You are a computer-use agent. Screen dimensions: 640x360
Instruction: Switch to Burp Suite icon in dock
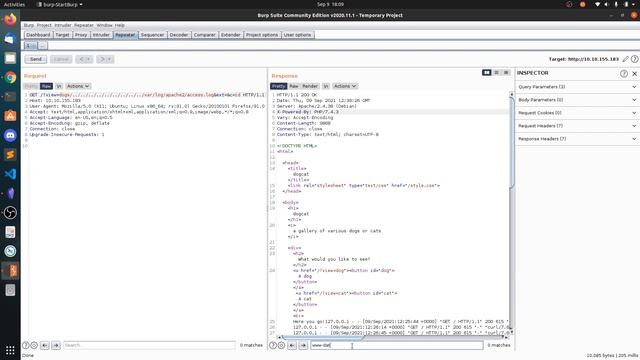pos(10,271)
